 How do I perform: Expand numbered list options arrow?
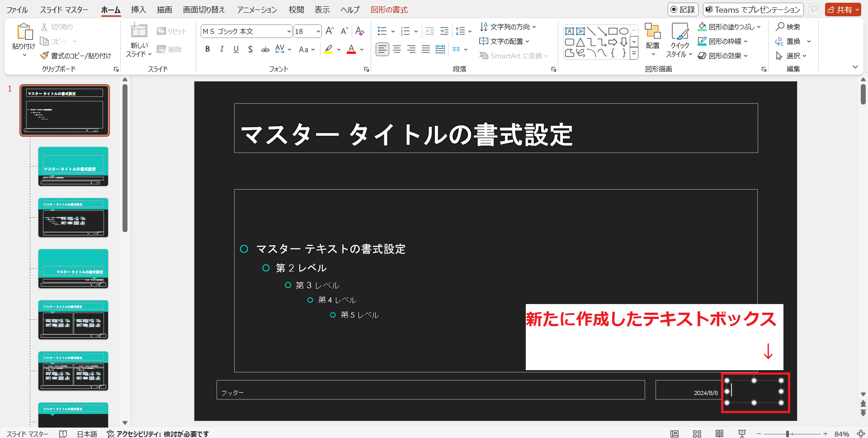coord(416,31)
